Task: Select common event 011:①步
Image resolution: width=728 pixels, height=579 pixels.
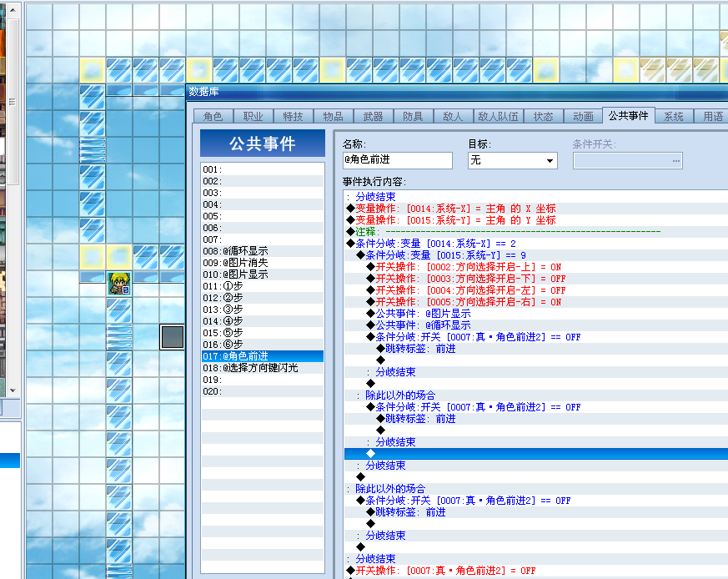Action: click(x=263, y=286)
